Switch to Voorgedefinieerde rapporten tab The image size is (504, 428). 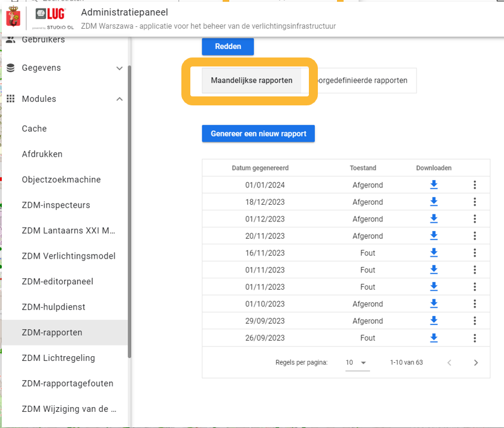coord(363,80)
